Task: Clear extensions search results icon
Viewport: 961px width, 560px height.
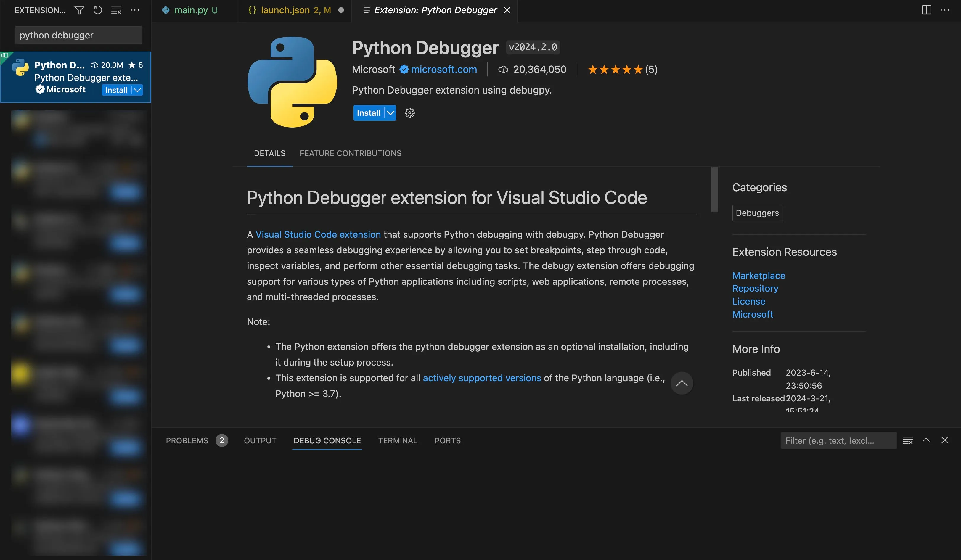Action: (x=116, y=10)
